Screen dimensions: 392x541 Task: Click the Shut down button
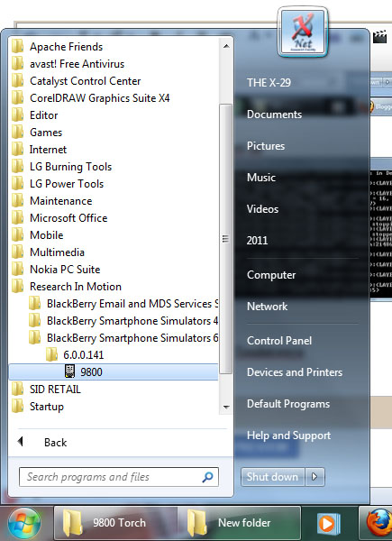point(272,477)
